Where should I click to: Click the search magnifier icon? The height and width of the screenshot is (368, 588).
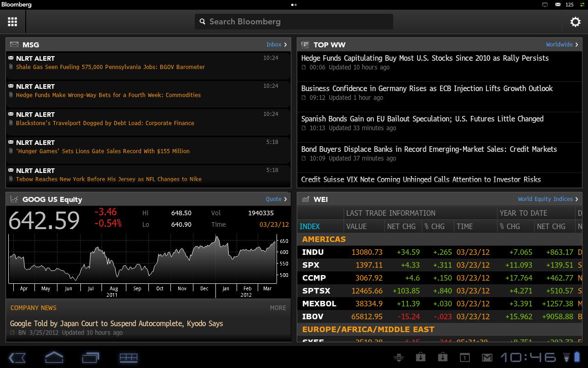pyautogui.click(x=203, y=22)
